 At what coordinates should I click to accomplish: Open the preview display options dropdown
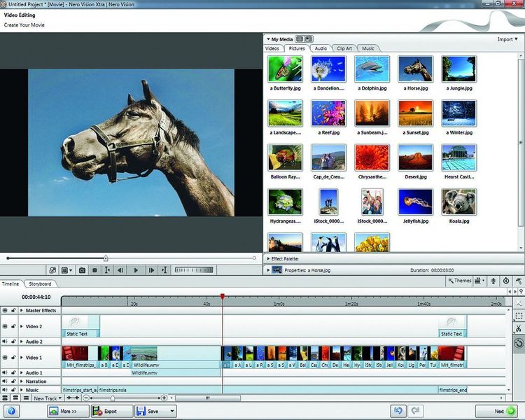[67, 270]
